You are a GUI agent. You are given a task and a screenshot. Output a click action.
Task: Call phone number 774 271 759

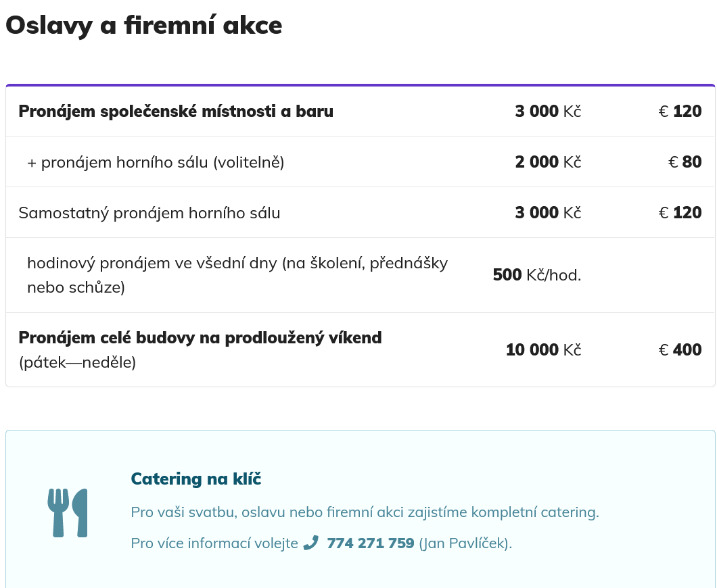tap(371, 543)
